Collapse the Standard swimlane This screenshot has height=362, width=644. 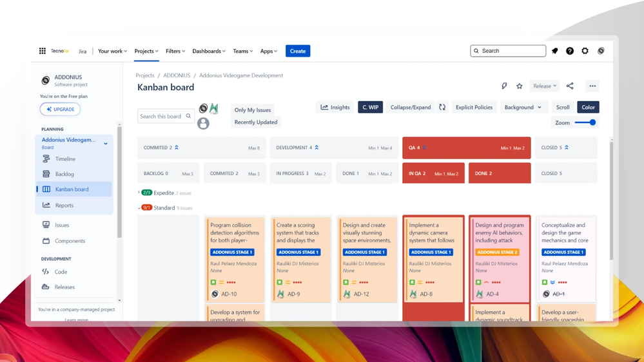click(139, 208)
